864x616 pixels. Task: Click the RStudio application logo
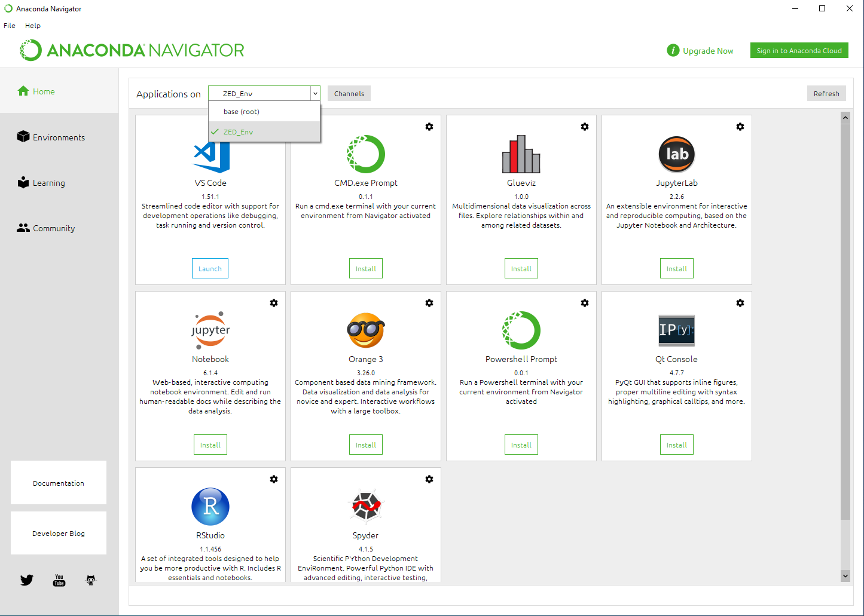tap(210, 507)
